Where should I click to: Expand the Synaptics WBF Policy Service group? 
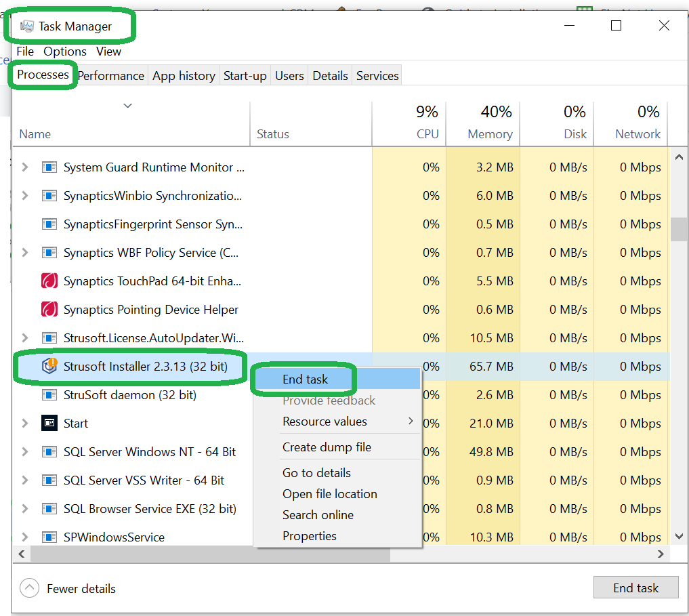(25, 252)
